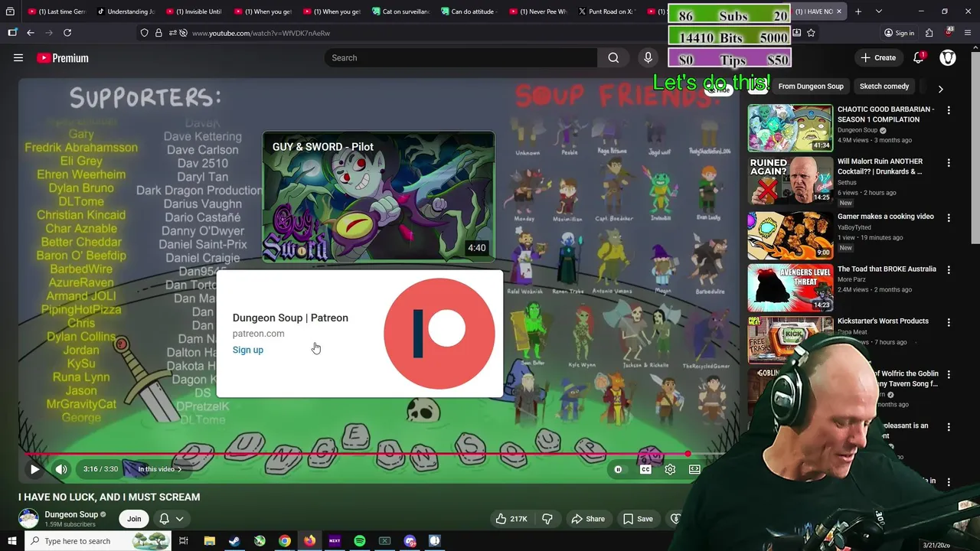Open the YouTube notifications bell

(919, 57)
